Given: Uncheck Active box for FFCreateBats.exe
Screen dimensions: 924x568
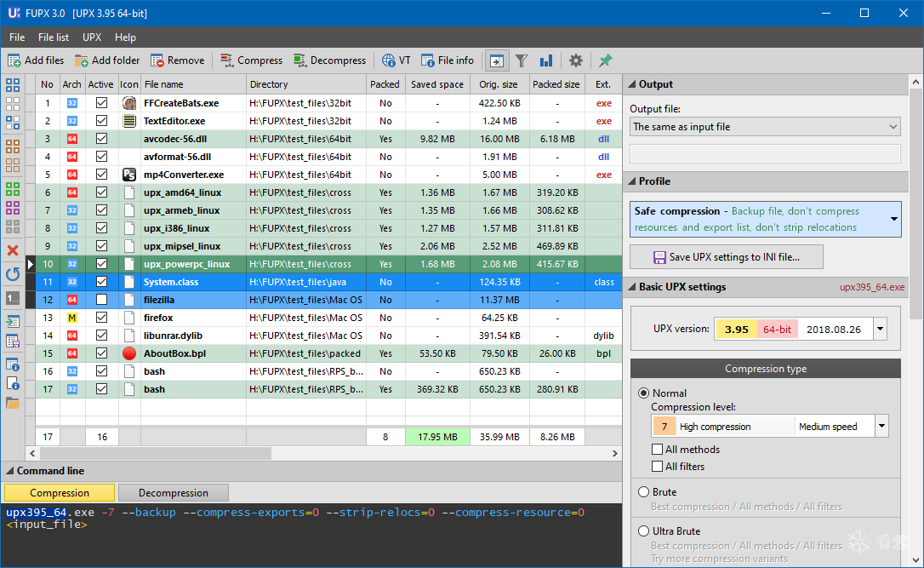Looking at the screenshot, I should pyautogui.click(x=101, y=103).
